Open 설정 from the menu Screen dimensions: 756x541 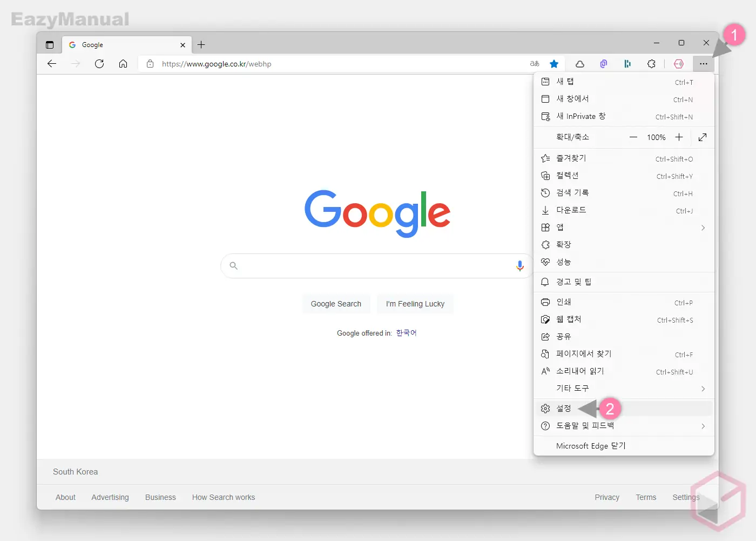[x=624, y=409]
